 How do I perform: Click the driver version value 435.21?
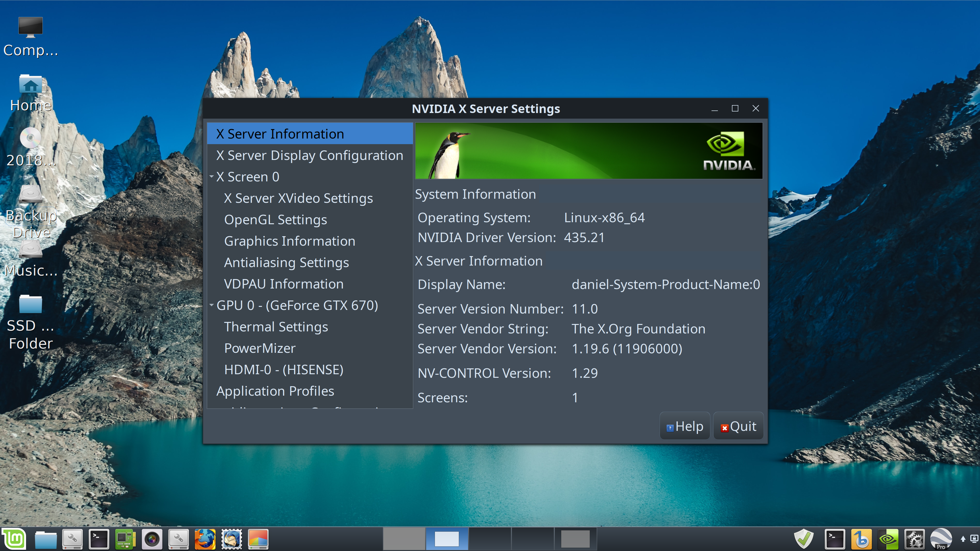point(584,237)
